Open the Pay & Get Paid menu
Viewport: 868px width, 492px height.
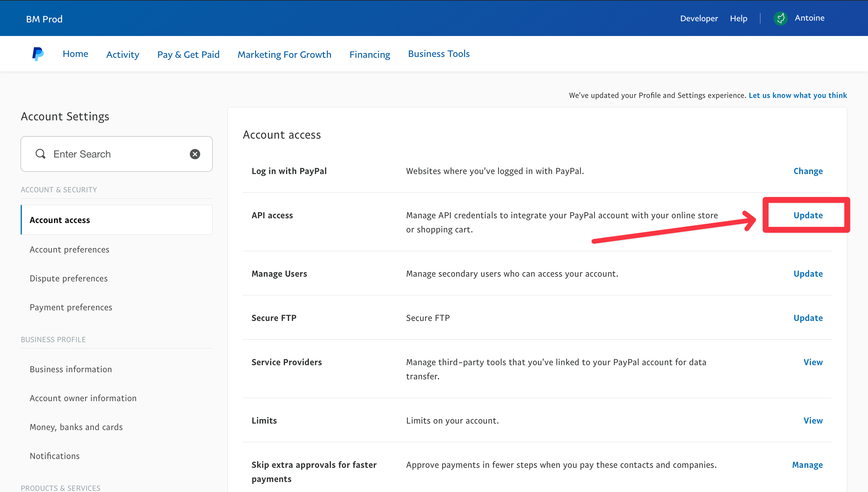(188, 54)
